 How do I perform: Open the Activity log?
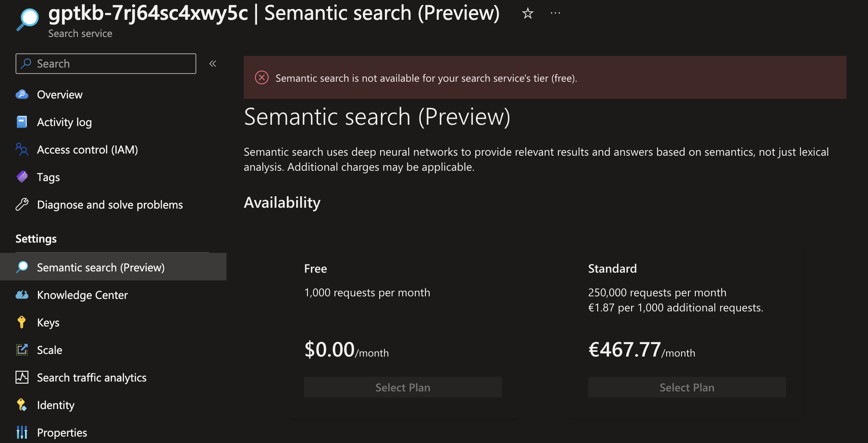point(64,122)
